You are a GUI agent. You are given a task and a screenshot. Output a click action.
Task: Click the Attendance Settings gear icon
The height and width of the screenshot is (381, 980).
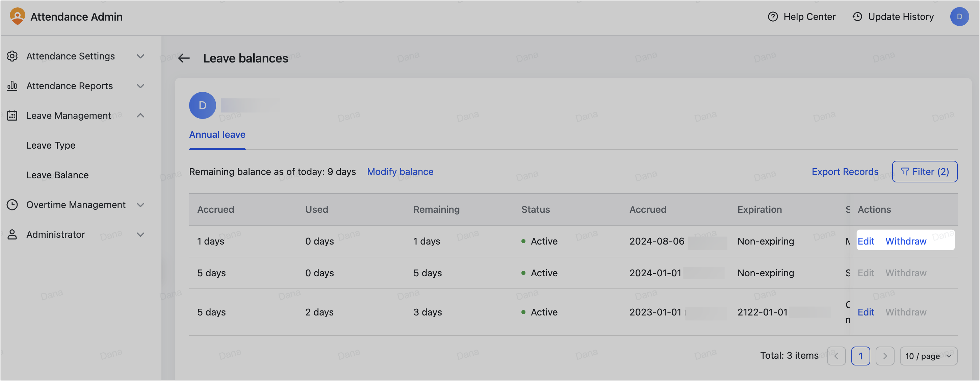point(12,56)
